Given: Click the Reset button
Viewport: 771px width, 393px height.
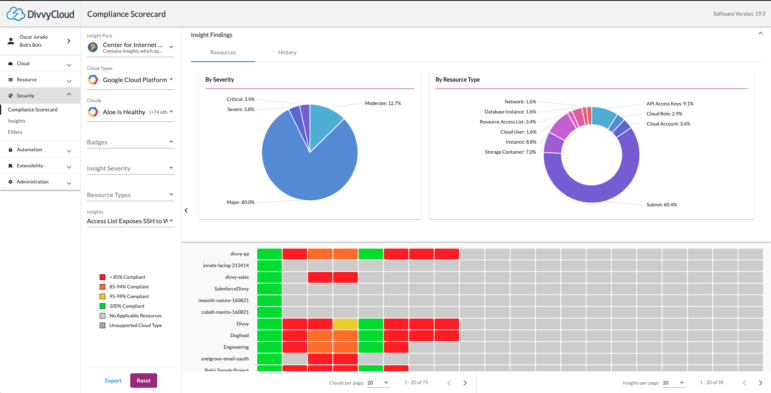Looking at the screenshot, I should pyautogui.click(x=144, y=381).
